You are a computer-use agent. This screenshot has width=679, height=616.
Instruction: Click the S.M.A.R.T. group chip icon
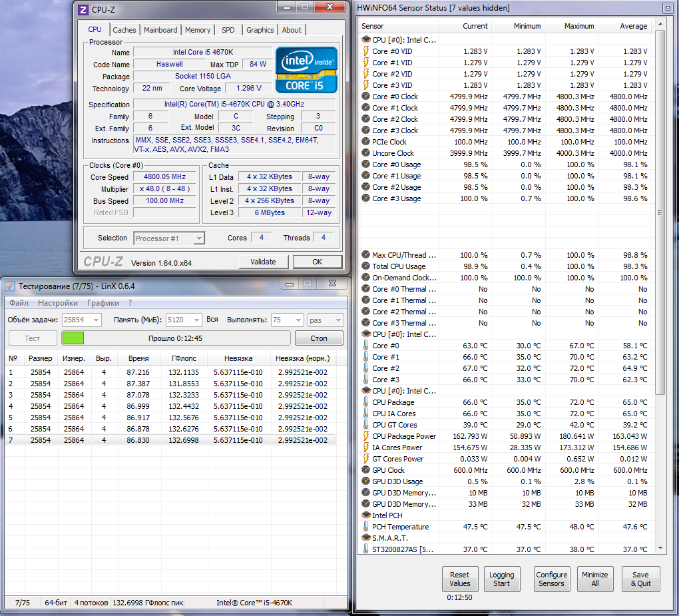tap(366, 537)
